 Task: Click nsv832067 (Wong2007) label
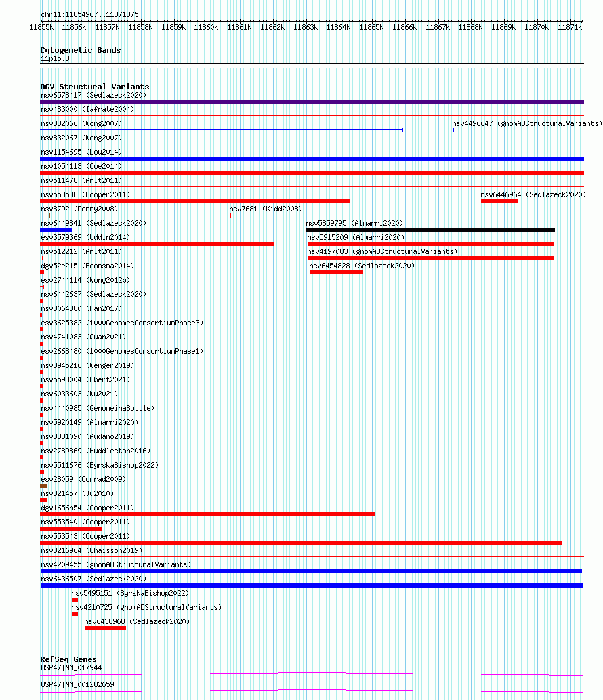pyautogui.click(x=81, y=138)
